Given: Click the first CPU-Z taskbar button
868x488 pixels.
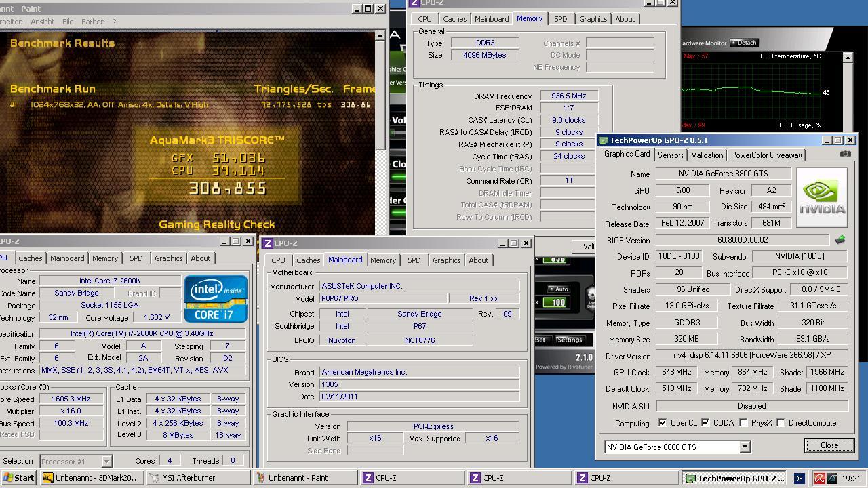Looking at the screenshot, I should (x=412, y=478).
